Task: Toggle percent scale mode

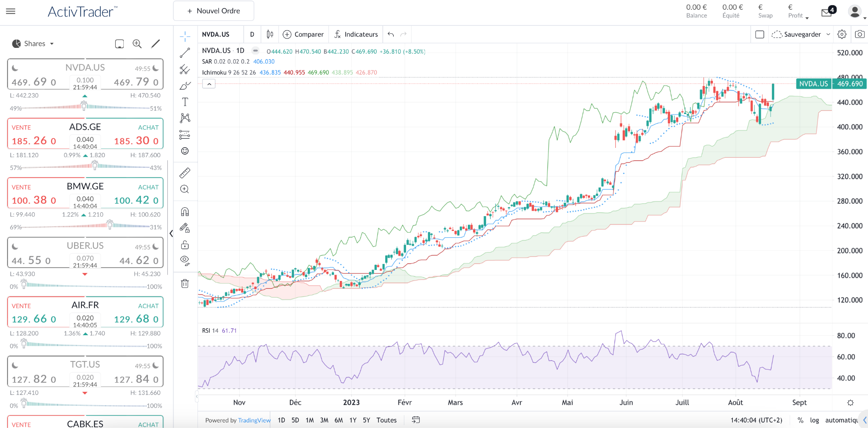Action: (800, 420)
